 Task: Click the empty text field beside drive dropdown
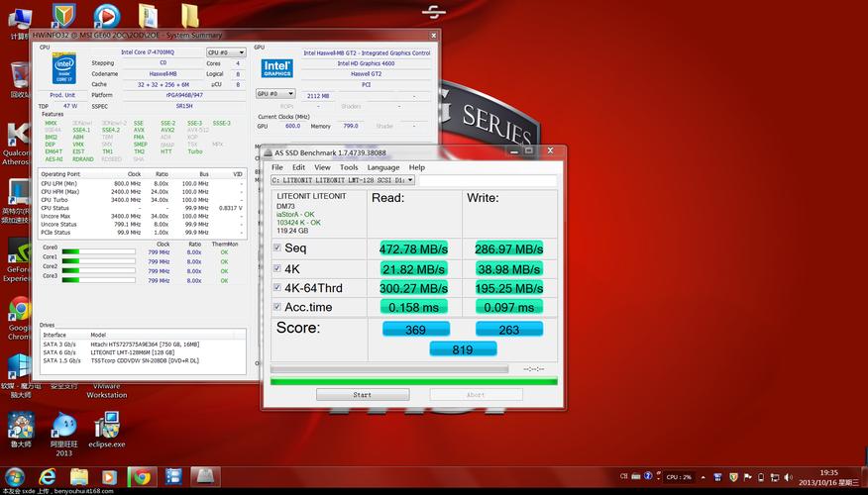click(488, 180)
